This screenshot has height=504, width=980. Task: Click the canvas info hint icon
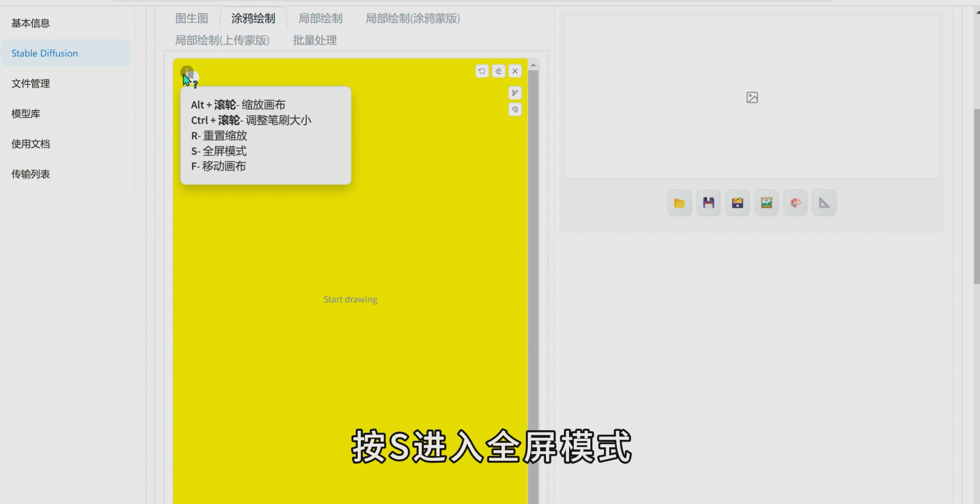point(187,72)
